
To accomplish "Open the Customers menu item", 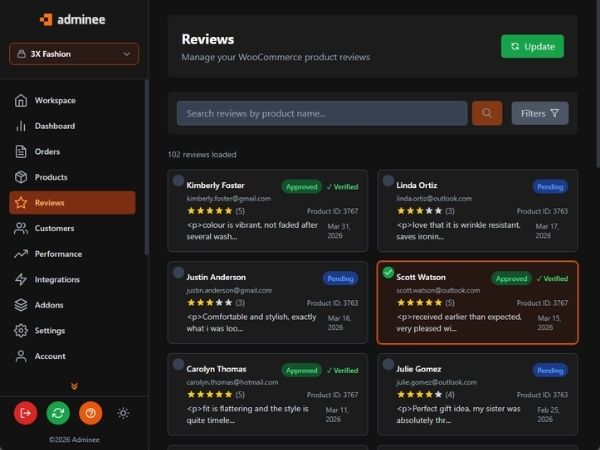I will tap(54, 228).
